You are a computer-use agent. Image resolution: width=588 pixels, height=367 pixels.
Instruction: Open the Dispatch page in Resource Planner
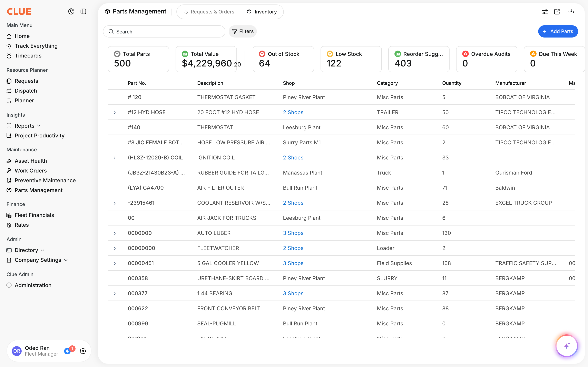(26, 91)
